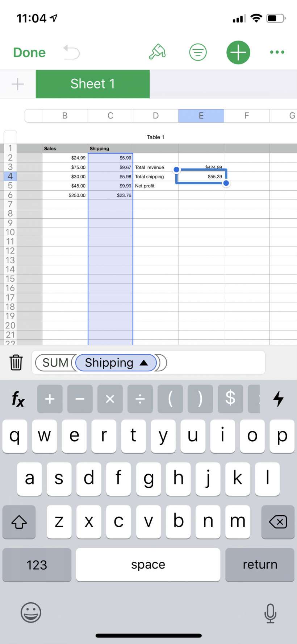297x644 pixels.
Task: Tap the green plus insert button
Action: 238,52
